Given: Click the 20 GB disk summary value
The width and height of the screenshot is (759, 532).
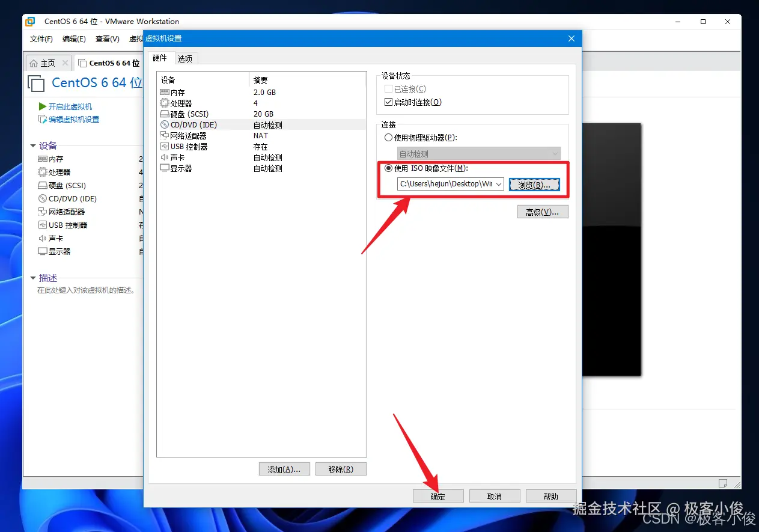Looking at the screenshot, I should pos(263,114).
